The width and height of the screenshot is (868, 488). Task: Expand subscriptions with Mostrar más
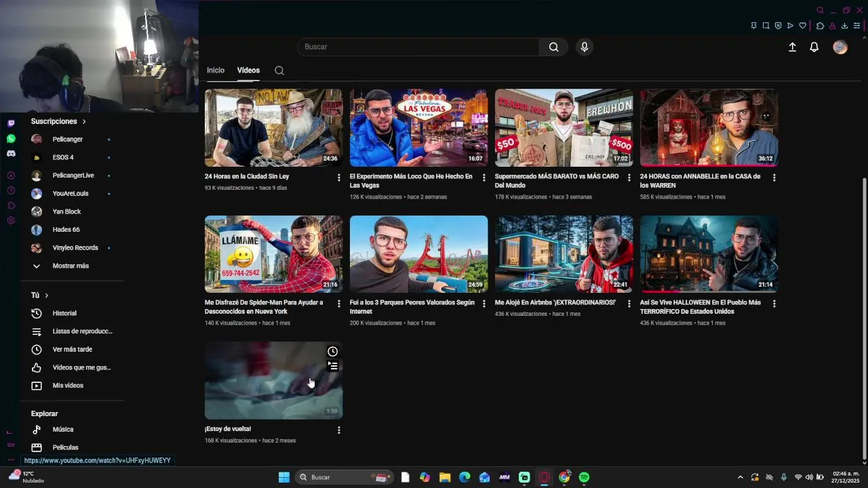click(x=71, y=266)
